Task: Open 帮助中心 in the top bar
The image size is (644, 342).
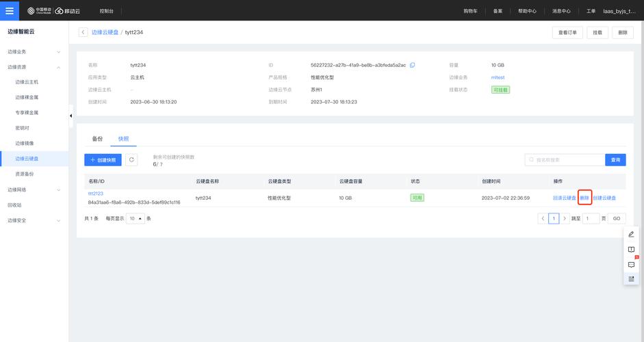Action: [527, 11]
